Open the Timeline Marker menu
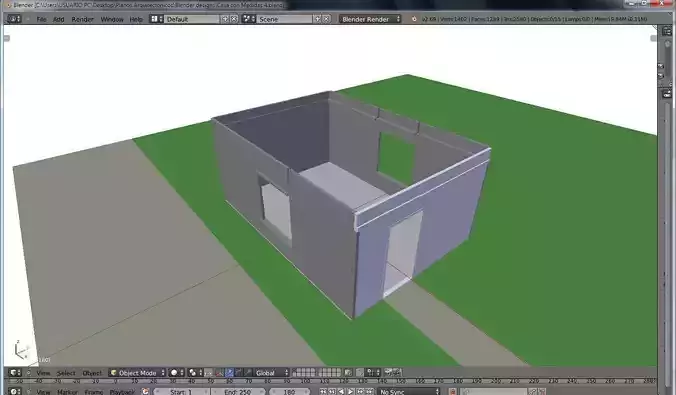The image size is (676, 395). [67, 392]
